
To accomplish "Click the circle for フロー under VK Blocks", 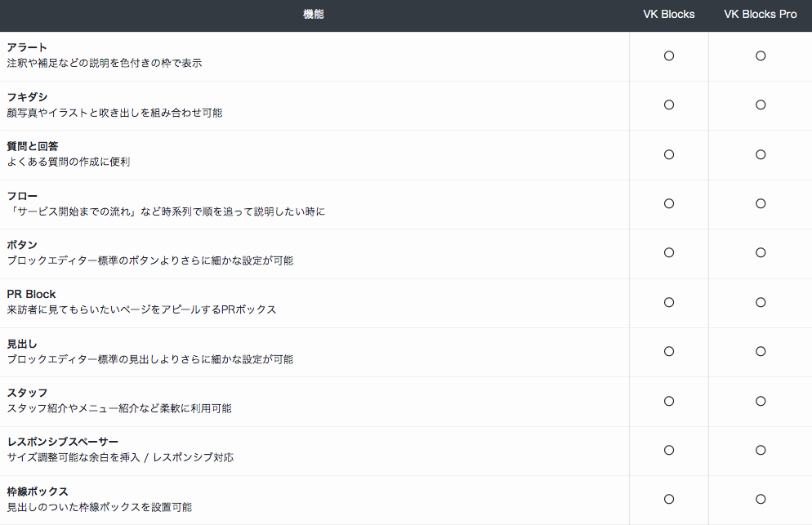I will click(669, 204).
